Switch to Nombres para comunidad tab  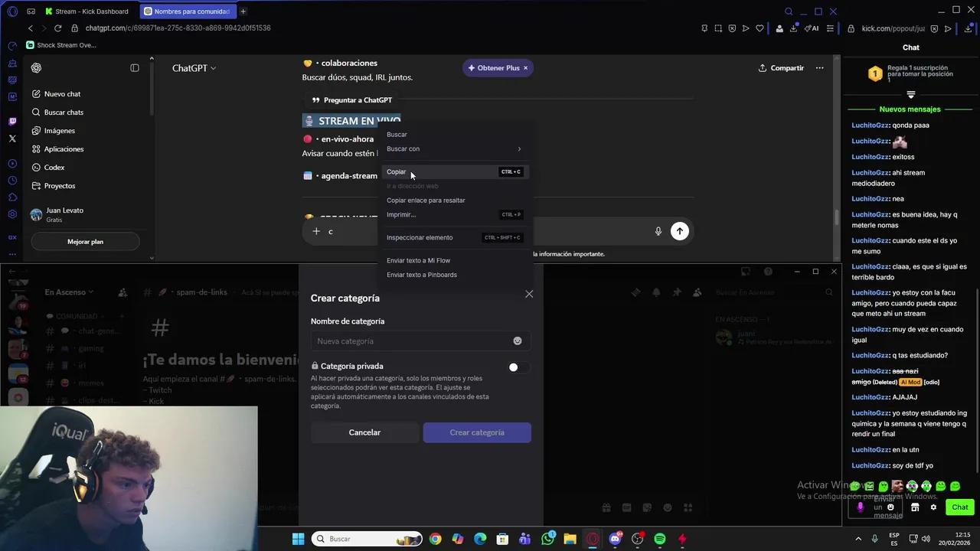click(x=188, y=11)
